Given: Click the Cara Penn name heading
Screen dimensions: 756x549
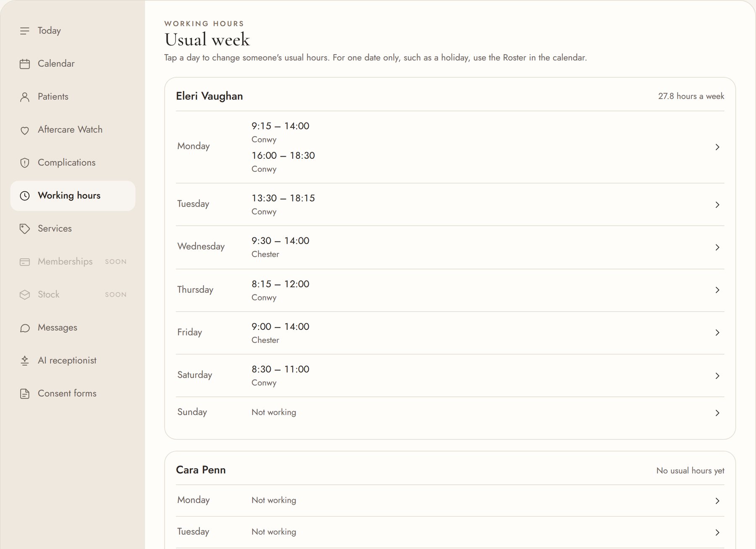Looking at the screenshot, I should coord(201,470).
